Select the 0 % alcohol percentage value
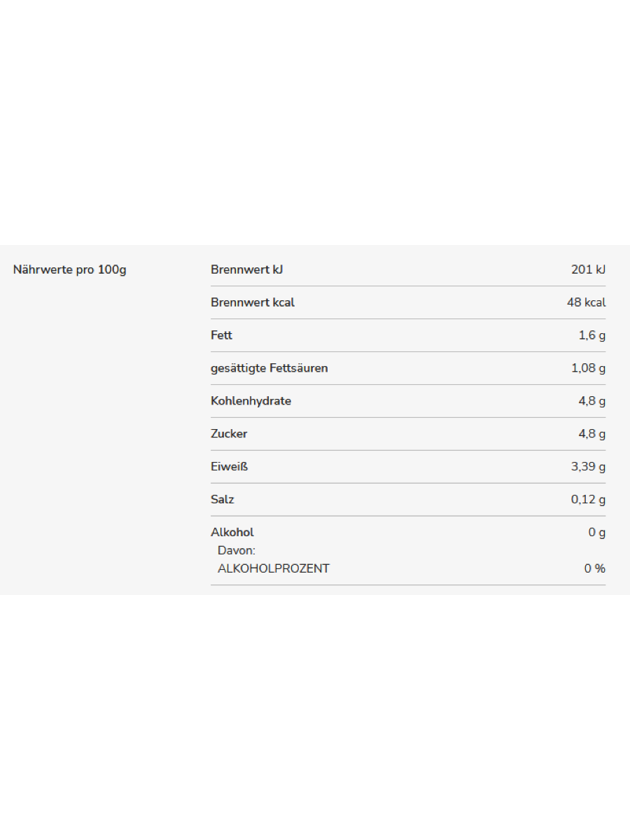This screenshot has height=840, width=630. click(x=595, y=568)
